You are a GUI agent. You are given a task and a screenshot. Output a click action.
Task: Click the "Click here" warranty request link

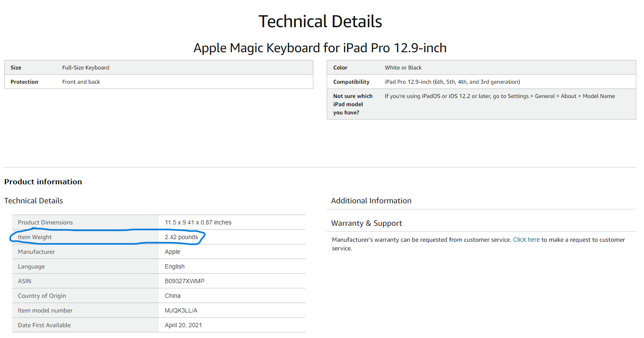pos(526,240)
